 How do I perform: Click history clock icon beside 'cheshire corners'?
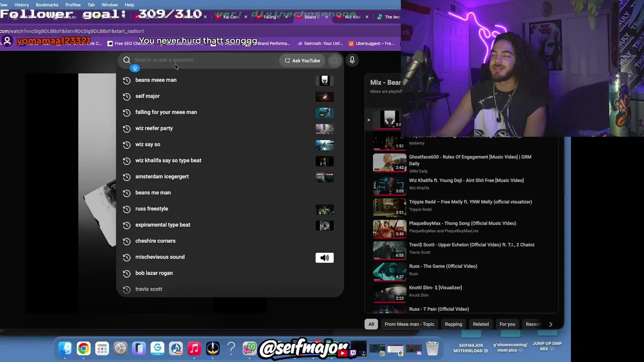pyautogui.click(x=127, y=241)
